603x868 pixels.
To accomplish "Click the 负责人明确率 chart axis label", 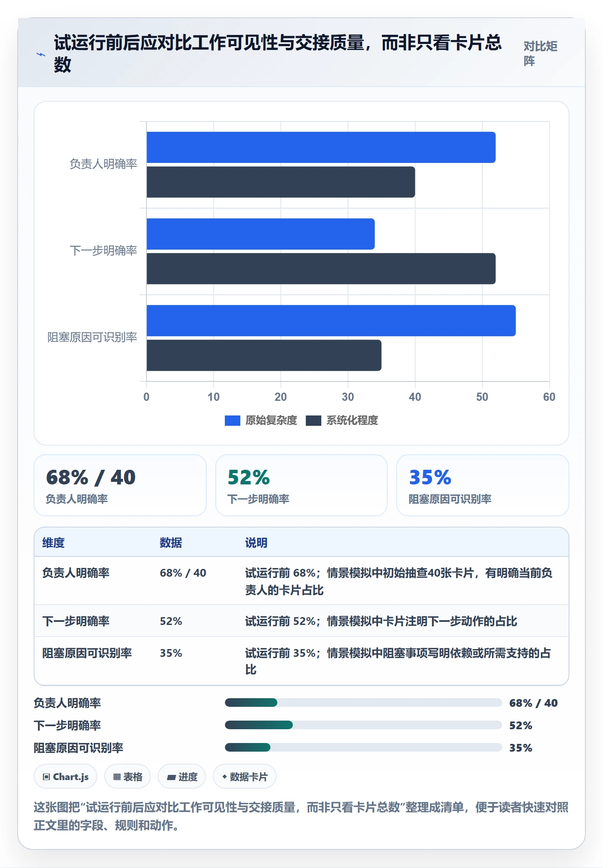I will [x=103, y=164].
